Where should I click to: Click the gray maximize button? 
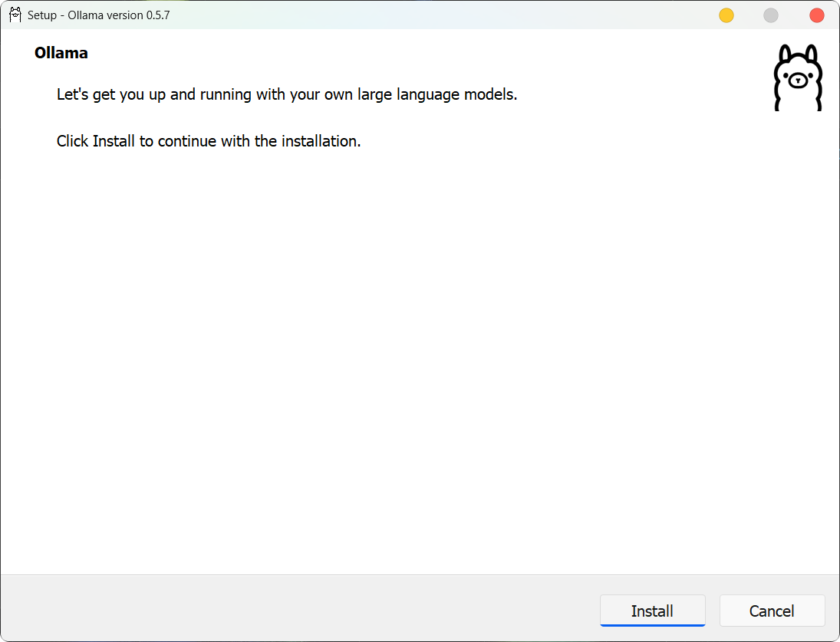tap(770, 15)
